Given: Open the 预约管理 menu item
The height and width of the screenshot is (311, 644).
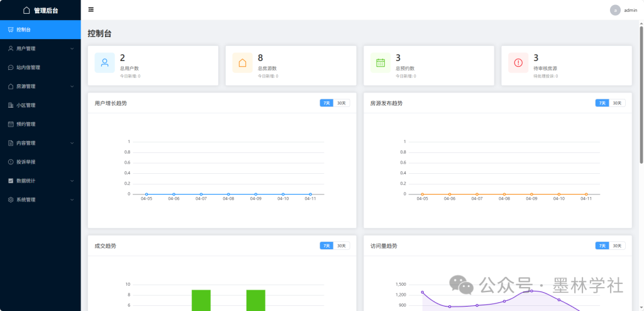Looking at the screenshot, I should click(26, 124).
